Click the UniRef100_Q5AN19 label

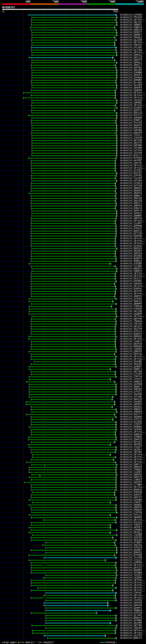(131, 610)
